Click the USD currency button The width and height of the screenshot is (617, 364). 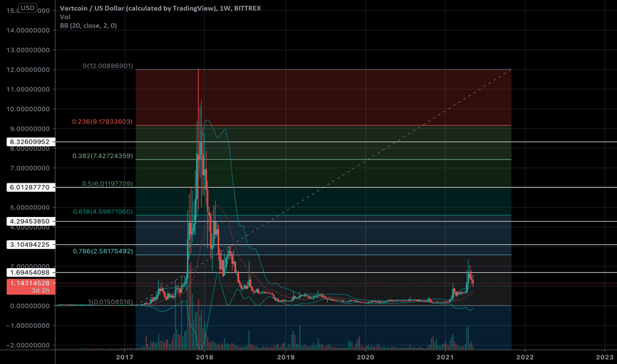tap(28, 8)
